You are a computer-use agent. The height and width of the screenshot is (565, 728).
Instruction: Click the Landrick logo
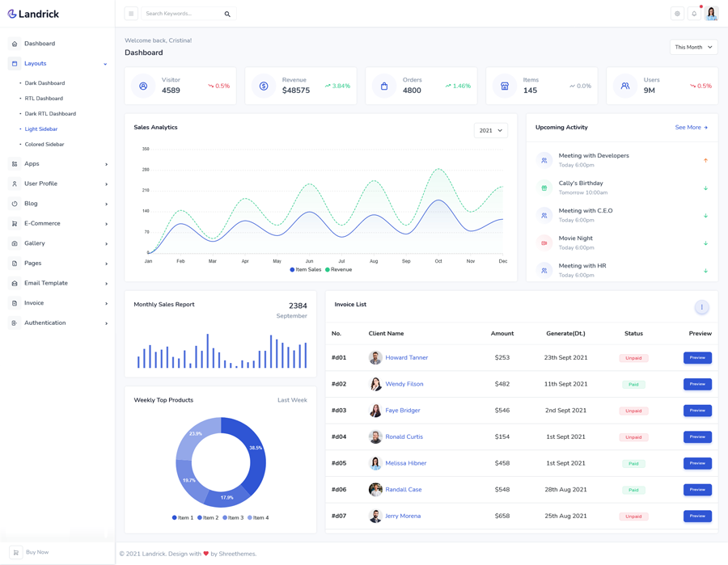point(34,14)
